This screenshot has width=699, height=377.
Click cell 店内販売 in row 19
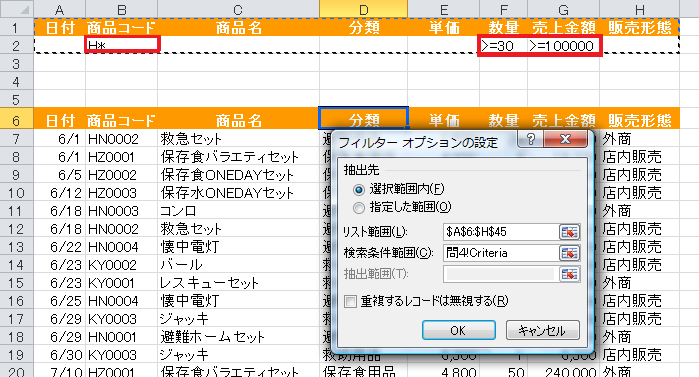(640, 355)
